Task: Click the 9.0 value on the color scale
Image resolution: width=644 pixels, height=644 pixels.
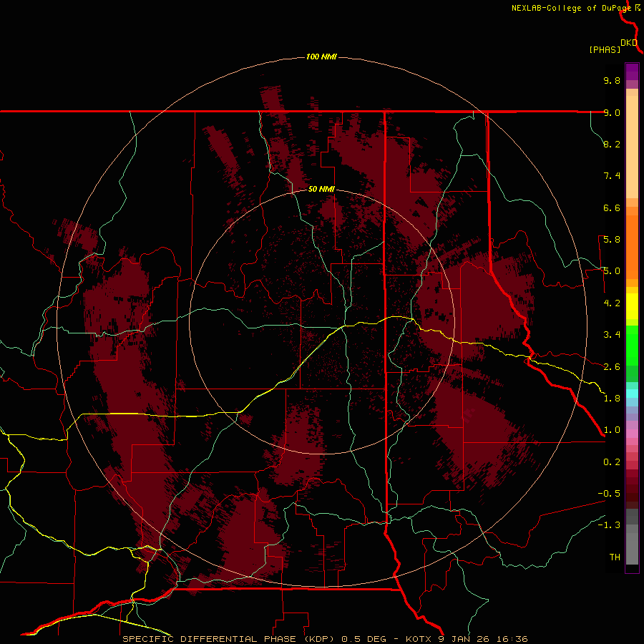Action: pyautogui.click(x=612, y=112)
